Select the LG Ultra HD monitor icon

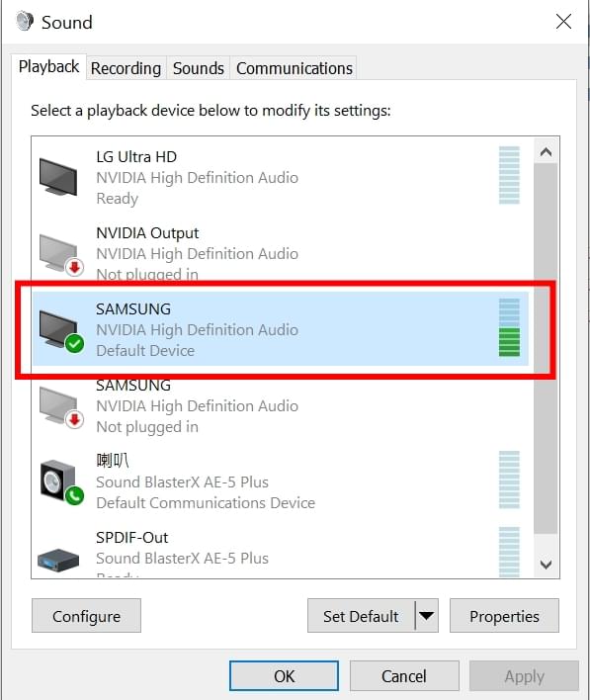58,177
